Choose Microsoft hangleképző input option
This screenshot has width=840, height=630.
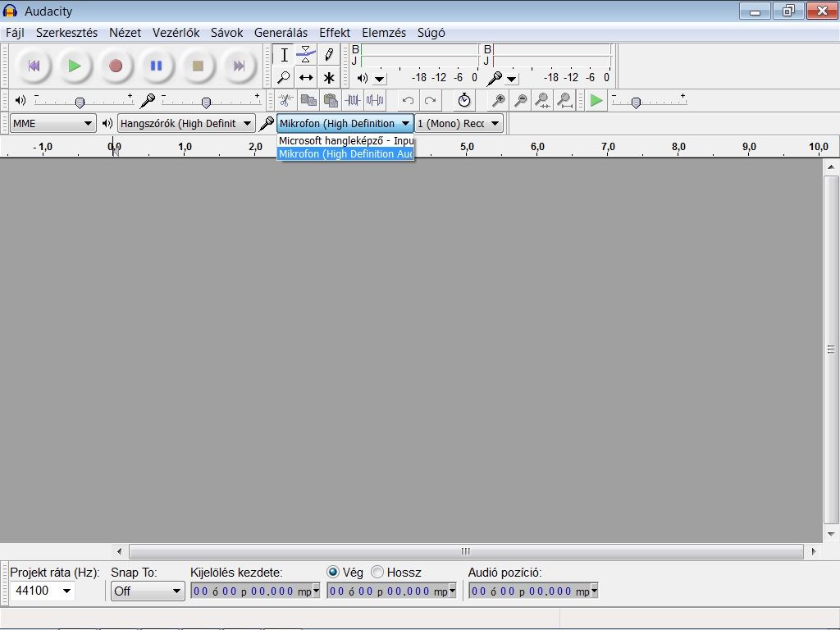tap(345, 141)
